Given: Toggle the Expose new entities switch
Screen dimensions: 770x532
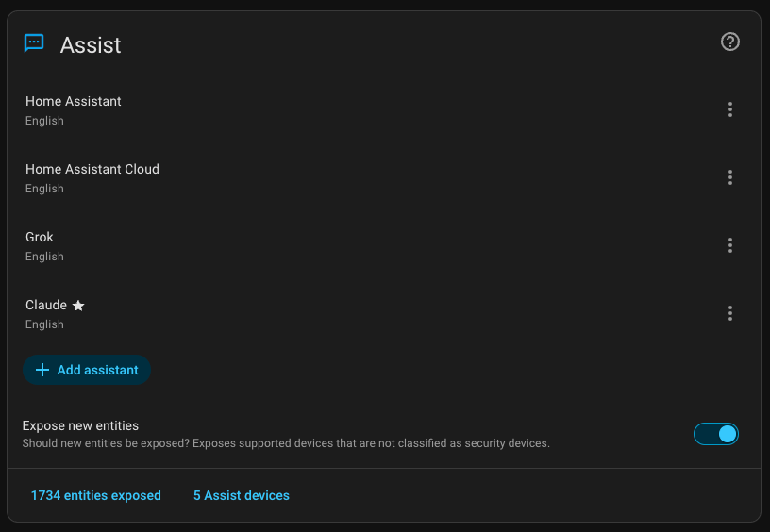Looking at the screenshot, I should (715, 434).
